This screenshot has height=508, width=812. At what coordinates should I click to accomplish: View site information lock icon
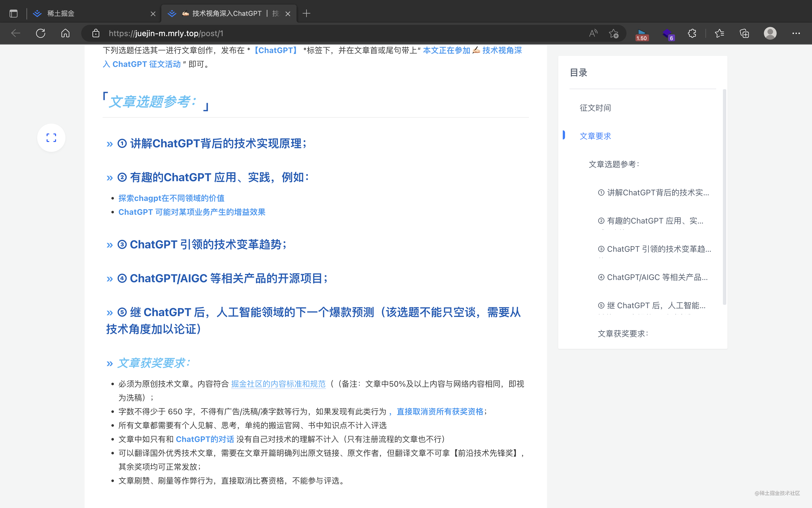[x=96, y=33]
